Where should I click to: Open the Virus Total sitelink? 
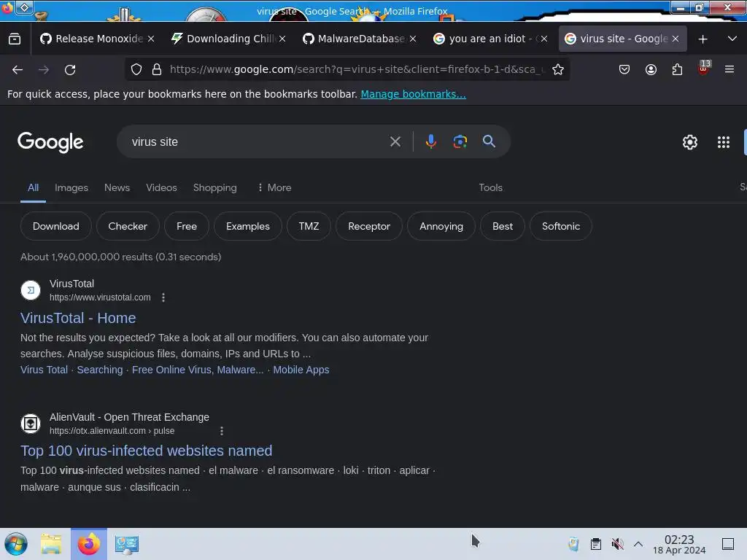click(x=44, y=370)
